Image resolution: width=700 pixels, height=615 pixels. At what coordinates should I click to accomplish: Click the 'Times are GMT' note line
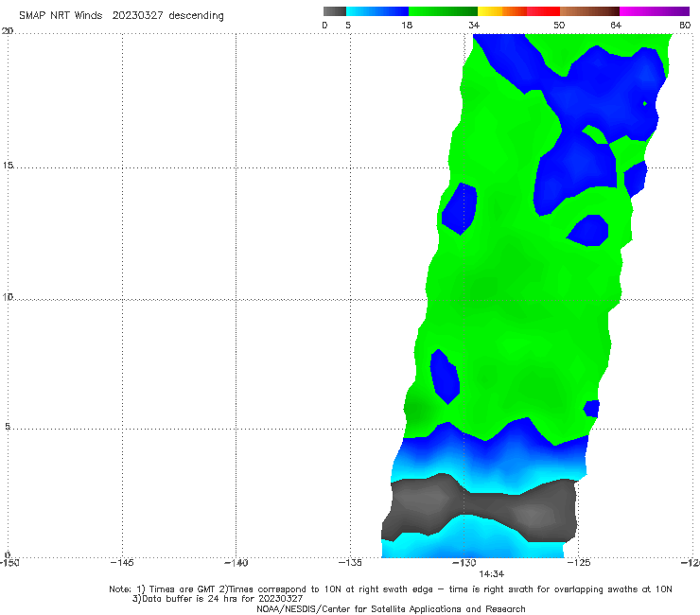click(391, 589)
